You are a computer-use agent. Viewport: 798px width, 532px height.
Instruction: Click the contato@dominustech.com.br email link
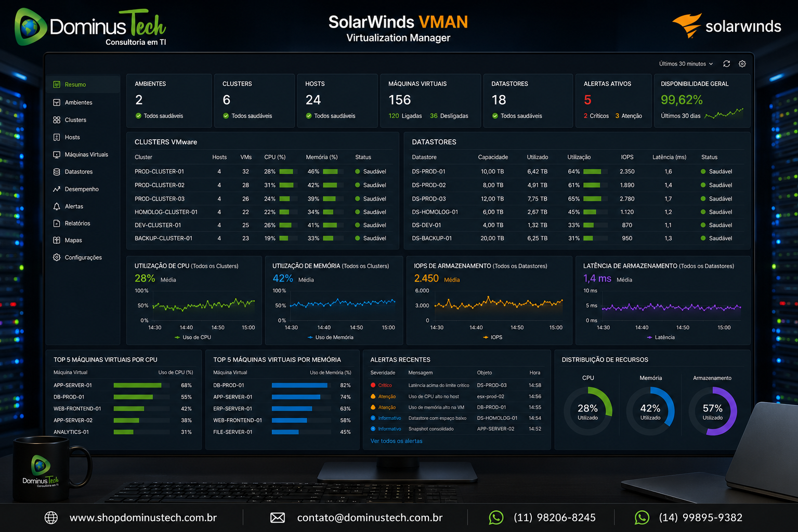(x=370, y=517)
